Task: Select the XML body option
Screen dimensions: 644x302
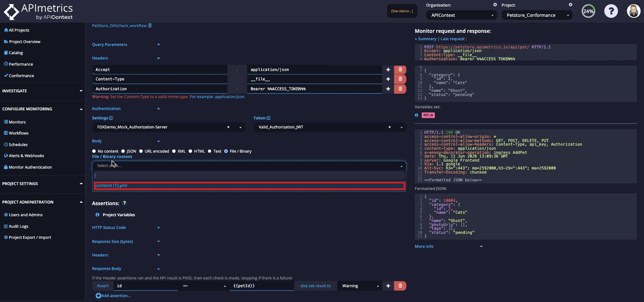Action: point(174,151)
